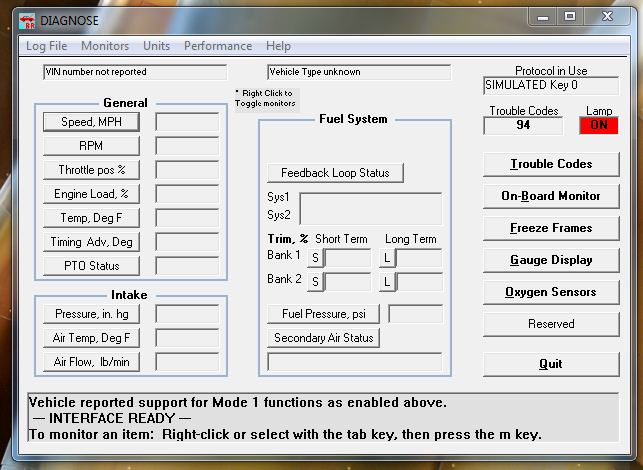The height and width of the screenshot is (470, 643).
Task: Open the On-Board Monitor screen
Action: point(551,196)
